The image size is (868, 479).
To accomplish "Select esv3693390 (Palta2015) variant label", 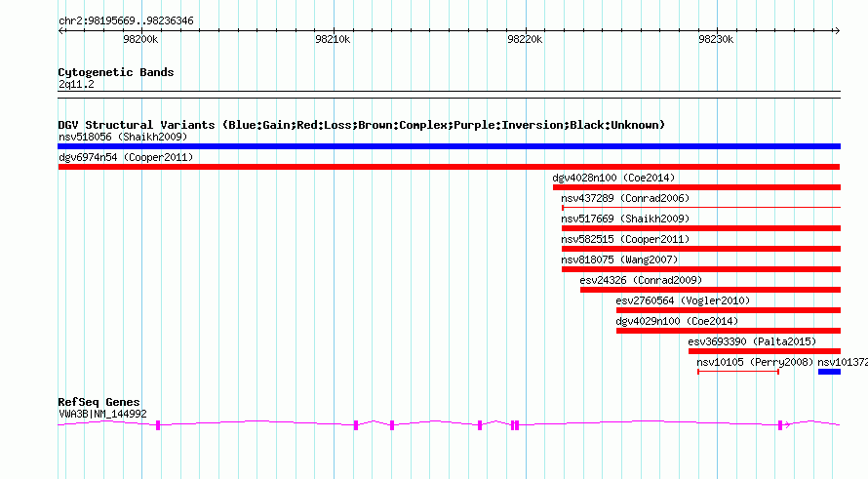I will (752, 341).
